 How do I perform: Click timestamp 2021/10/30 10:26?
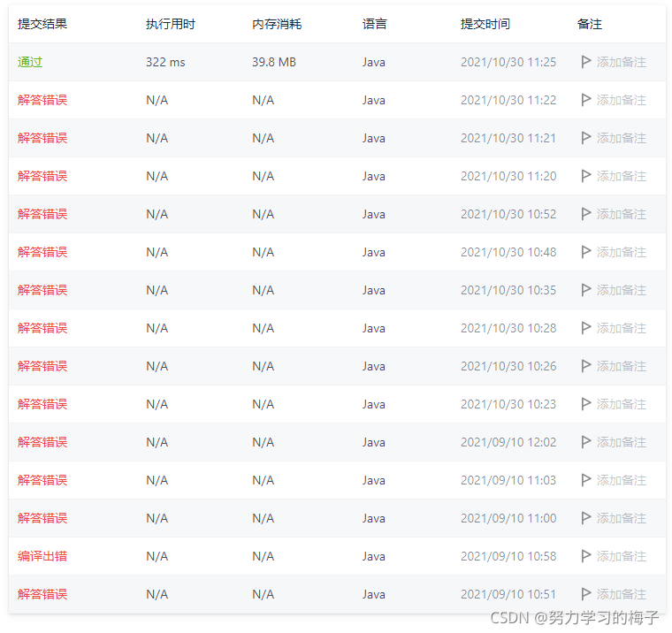(508, 366)
